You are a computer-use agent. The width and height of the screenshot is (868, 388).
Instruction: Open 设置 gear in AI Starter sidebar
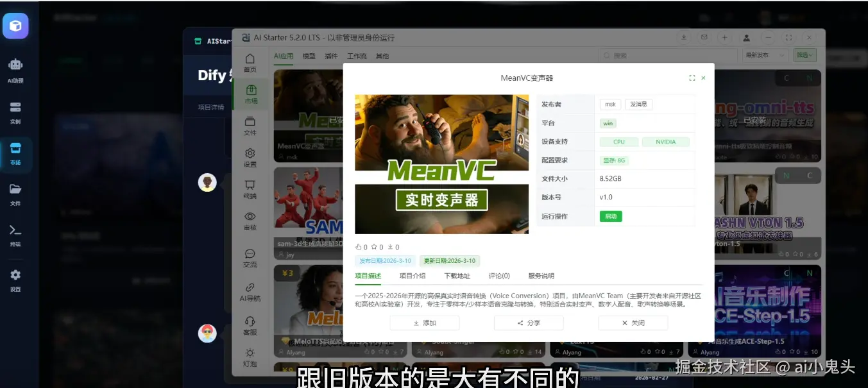250,158
